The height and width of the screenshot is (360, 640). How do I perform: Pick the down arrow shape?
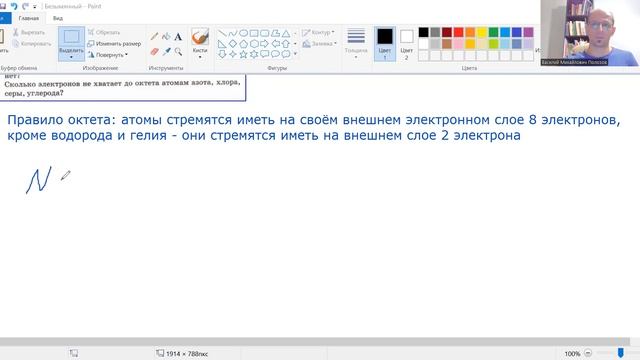click(x=222, y=54)
